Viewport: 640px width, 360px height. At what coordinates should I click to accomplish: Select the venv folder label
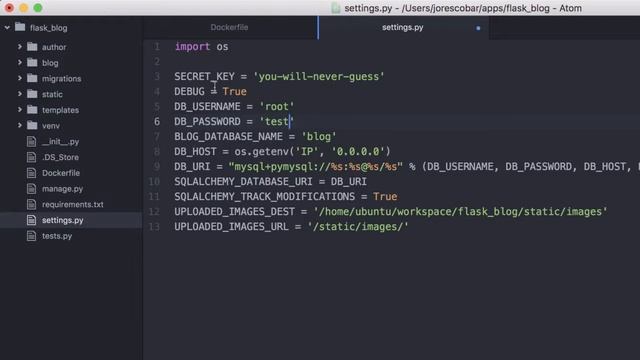point(51,126)
